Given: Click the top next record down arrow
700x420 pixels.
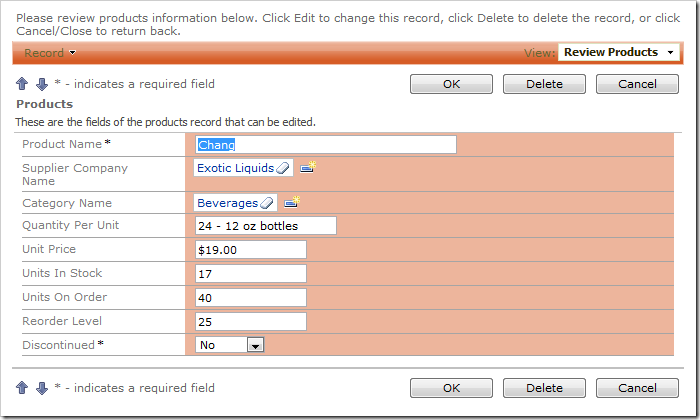Looking at the screenshot, I should click(x=42, y=84).
